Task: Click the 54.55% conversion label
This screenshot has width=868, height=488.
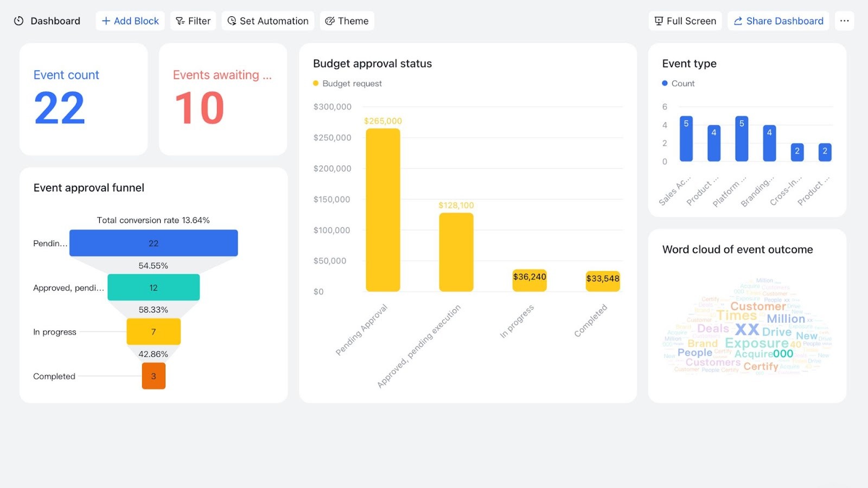Action: coord(154,266)
